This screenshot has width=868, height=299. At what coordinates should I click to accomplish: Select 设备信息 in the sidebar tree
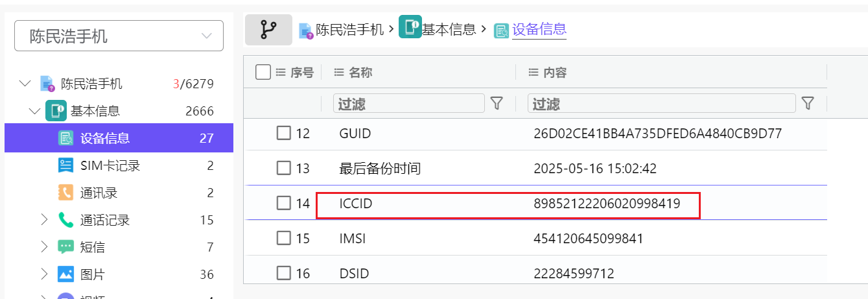[x=105, y=138]
